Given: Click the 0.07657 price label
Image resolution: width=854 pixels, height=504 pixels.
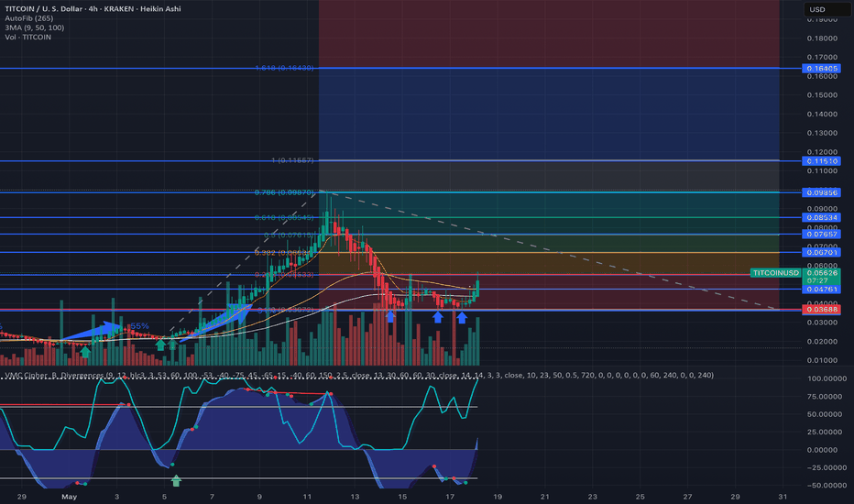Looking at the screenshot, I should (821, 235).
